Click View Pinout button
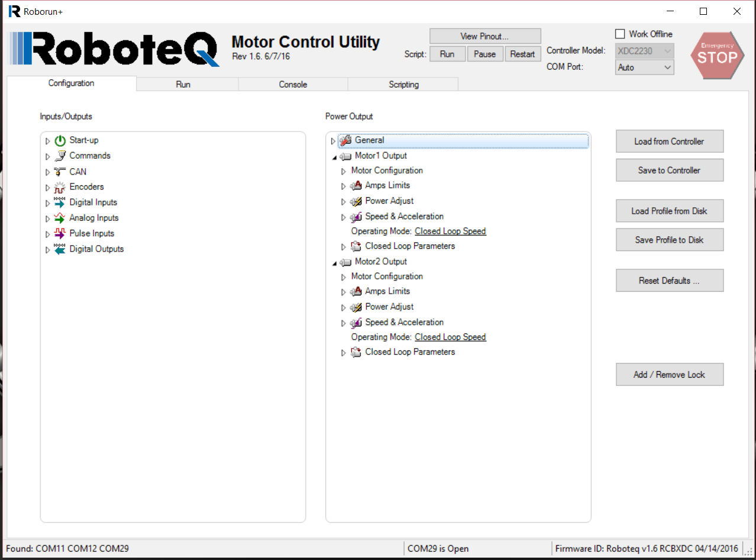Viewport: 756px width, 560px height. point(485,36)
